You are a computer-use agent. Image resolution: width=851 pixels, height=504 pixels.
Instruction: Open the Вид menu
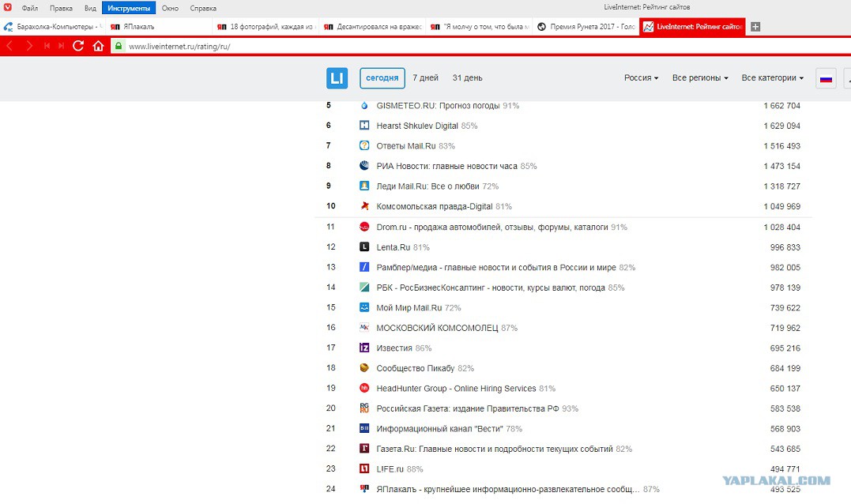tap(90, 8)
